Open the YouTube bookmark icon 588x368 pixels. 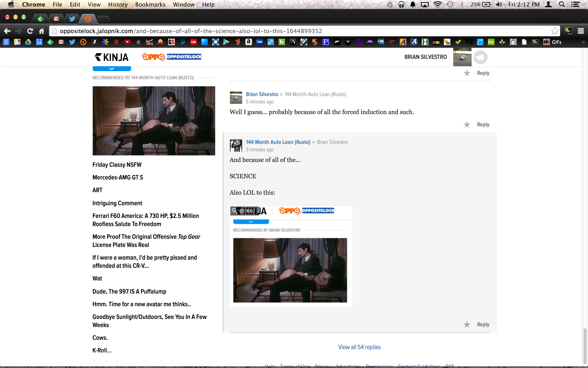tap(127, 42)
